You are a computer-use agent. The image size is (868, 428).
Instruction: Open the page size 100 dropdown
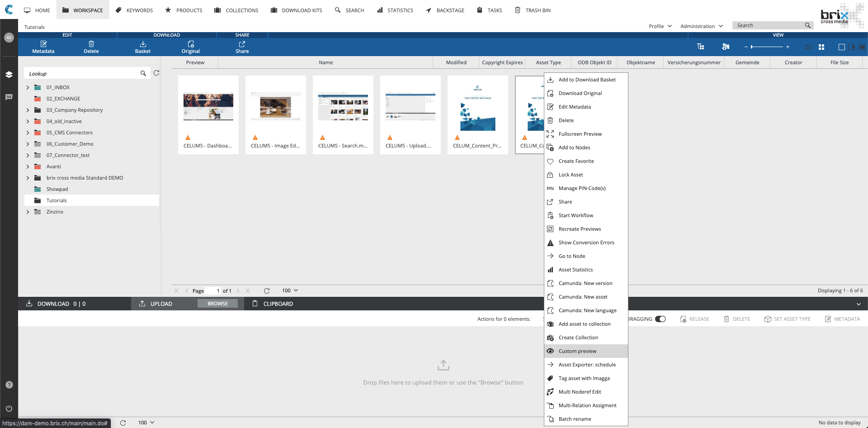290,290
